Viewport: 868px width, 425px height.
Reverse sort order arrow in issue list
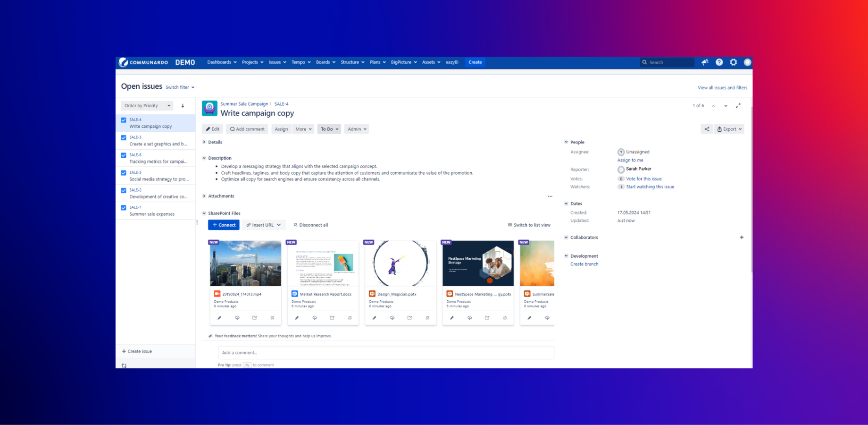(x=183, y=106)
